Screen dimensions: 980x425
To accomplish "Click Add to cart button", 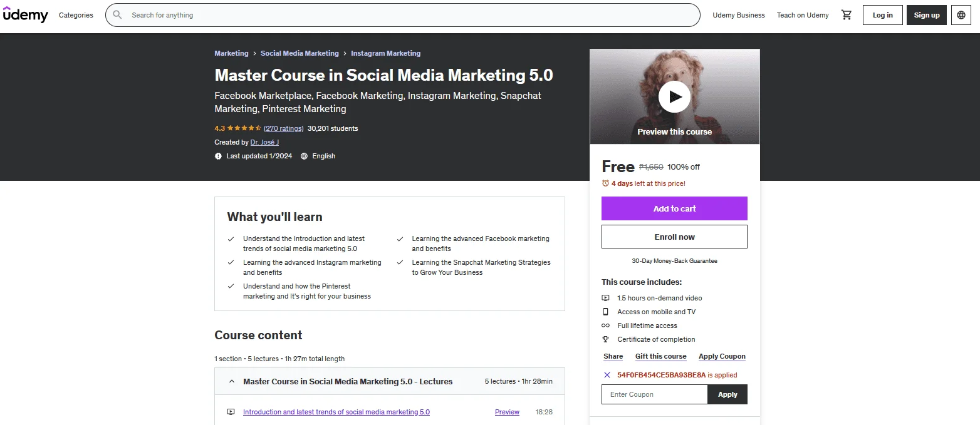I will pyautogui.click(x=674, y=208).
